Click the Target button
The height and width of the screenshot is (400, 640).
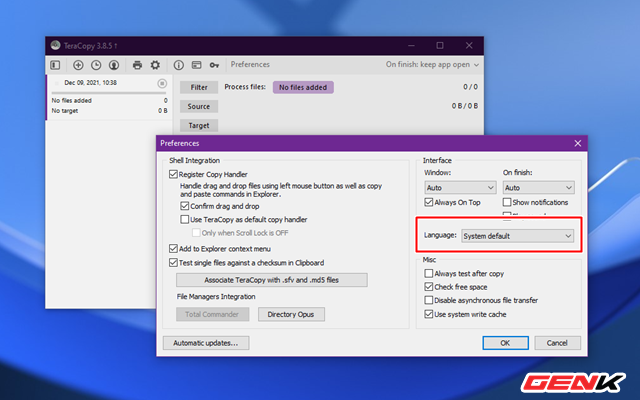coord(199,125)
